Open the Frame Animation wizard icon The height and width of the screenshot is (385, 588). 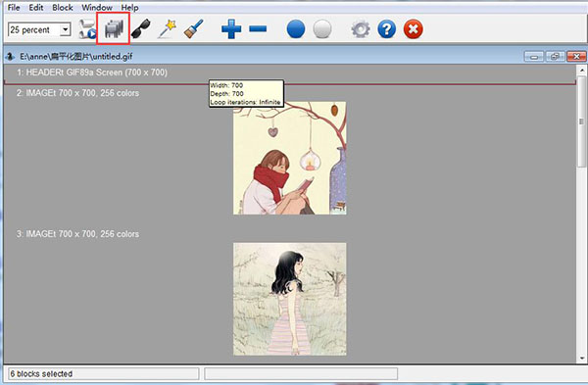(x=114, y=28)
